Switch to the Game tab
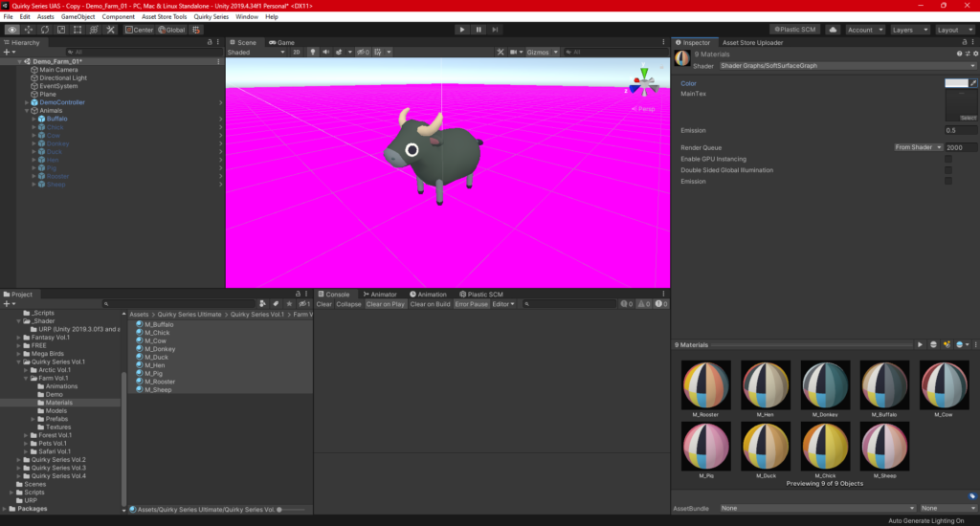Image resolution: width=980 pixels, height=526 pixels. click(x=282, y=42)
